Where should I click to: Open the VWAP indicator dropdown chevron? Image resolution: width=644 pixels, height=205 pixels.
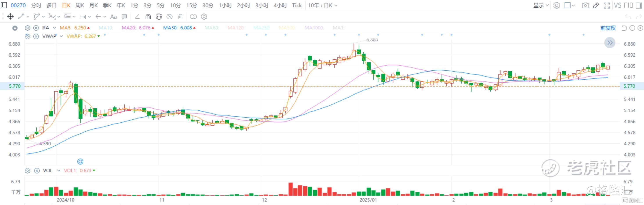pos(61,36)
